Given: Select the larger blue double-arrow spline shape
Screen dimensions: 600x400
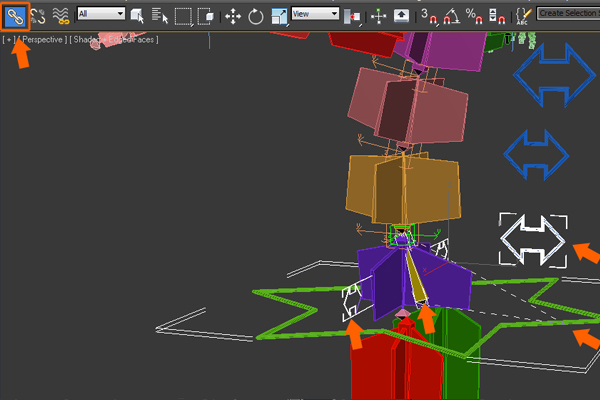Looking at the screenshot, I should point(554,75).
